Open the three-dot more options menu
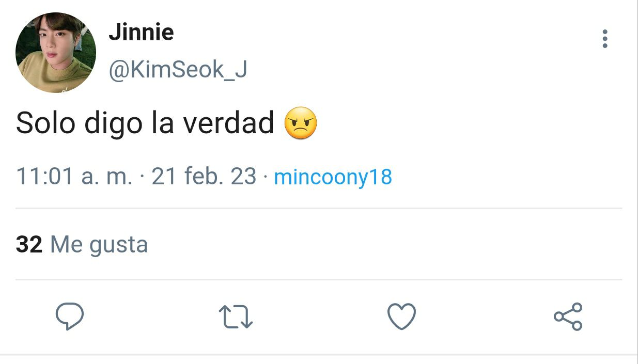 (x=605, y=39)
